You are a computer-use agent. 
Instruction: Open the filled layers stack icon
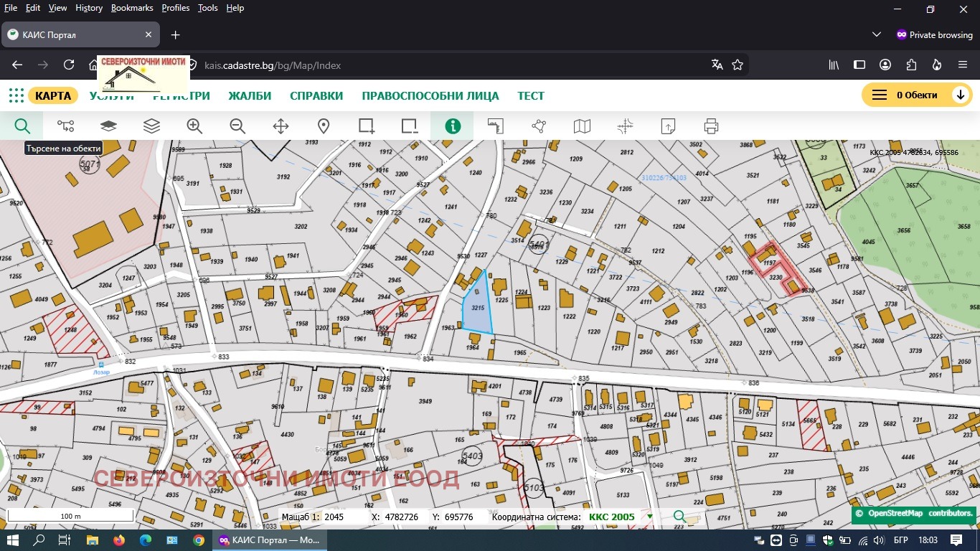tap(108, 126)
